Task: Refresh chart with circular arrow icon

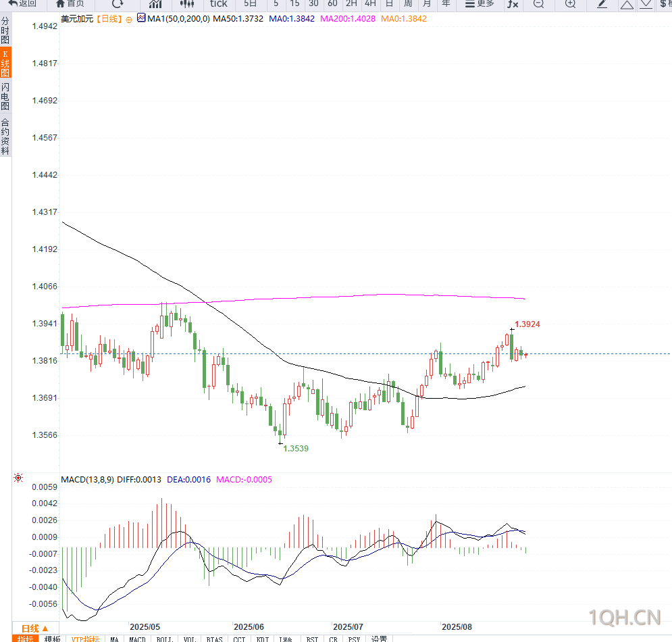Action: 117,4
